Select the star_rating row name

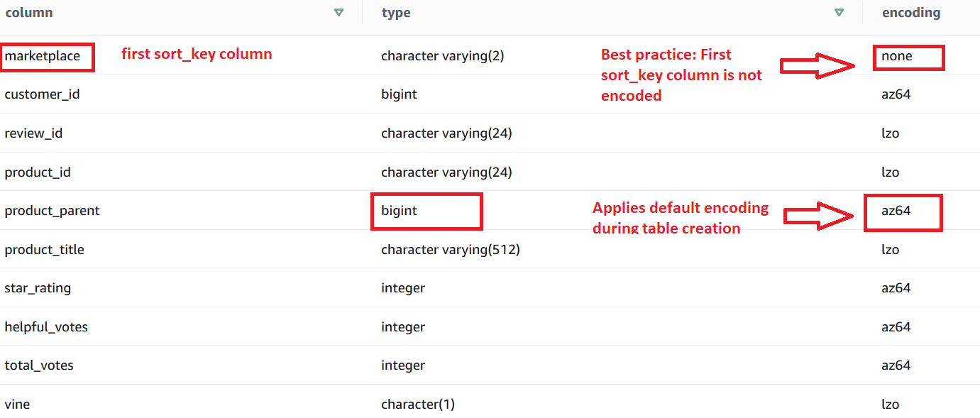[x=38, y=288]
